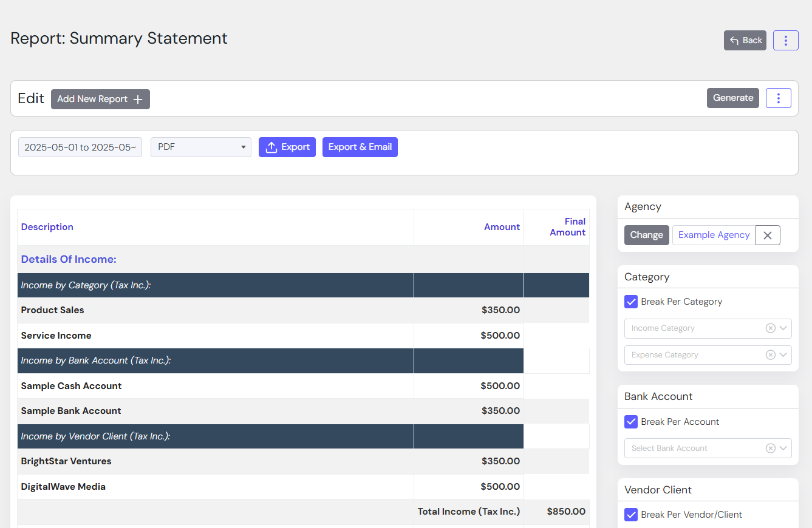This screenshot has width=812, height=528.
Task: Uncheck Break Per Category checkbox
Action: click(x=631, y=302)
